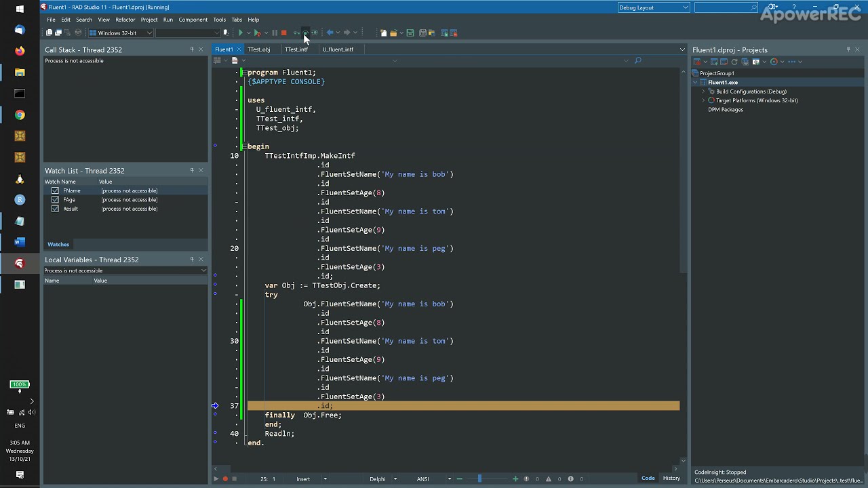Click the Save All toolbar icon

tap(422, 33)
